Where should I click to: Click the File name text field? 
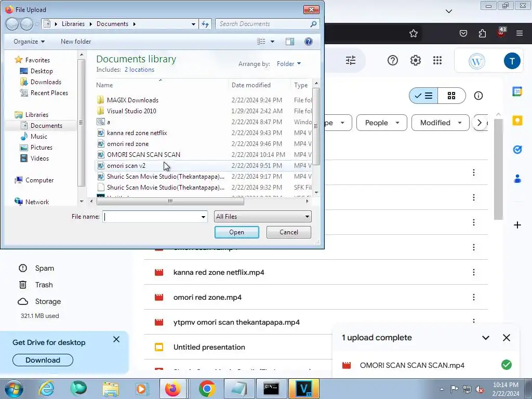click(x=151, y=217)
